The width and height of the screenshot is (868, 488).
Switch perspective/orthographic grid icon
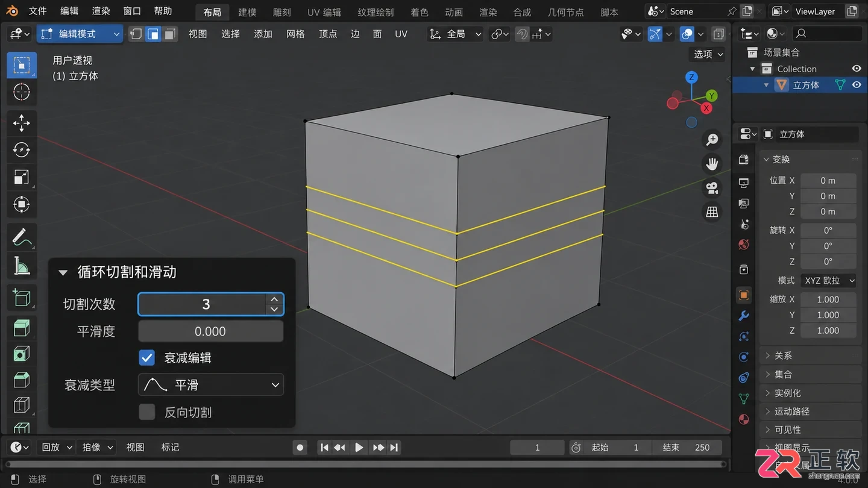712,211
